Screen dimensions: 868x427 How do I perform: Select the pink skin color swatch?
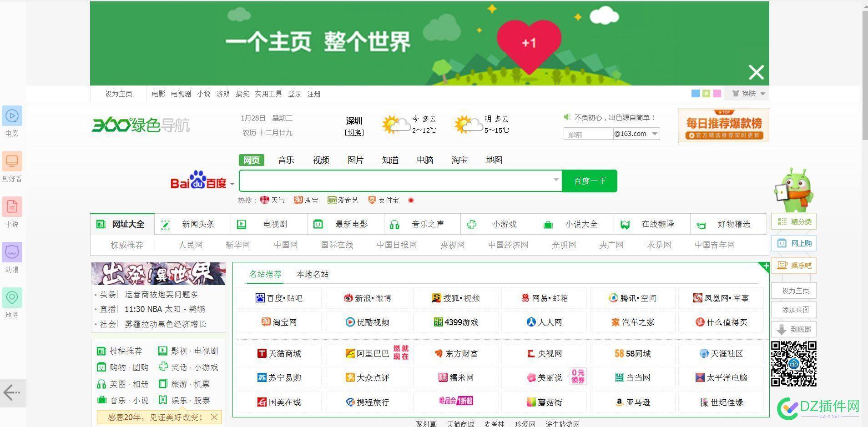(717, 94)
